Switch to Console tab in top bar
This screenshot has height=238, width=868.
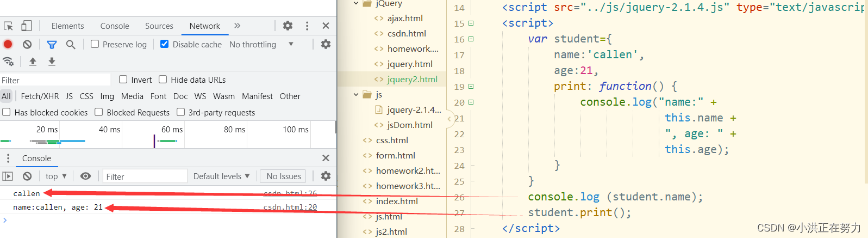(x=115, y=26)
